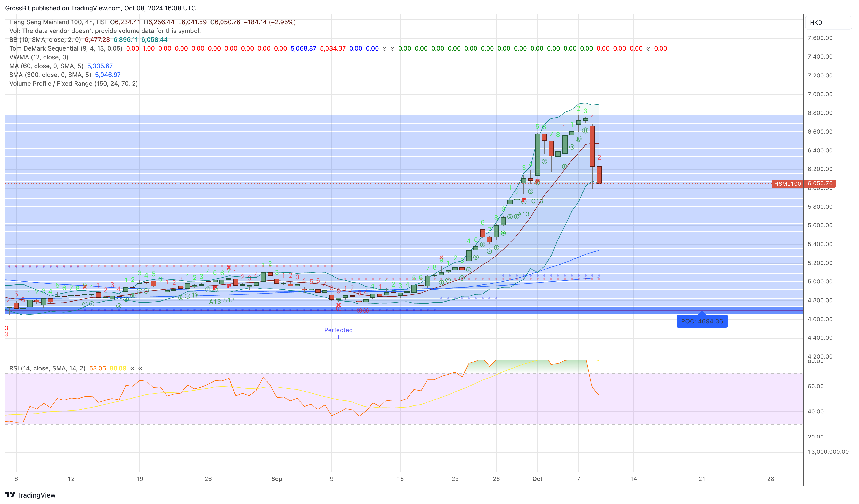859x504 pixels.
Task: Click the MA (60, close) legend value
Action: pos(100,66)
